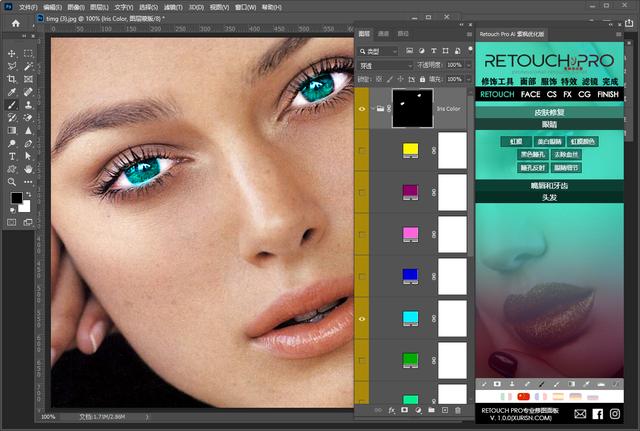Switch to the FACE tab in Retouch Pro
640x431 pixels.
530,94
